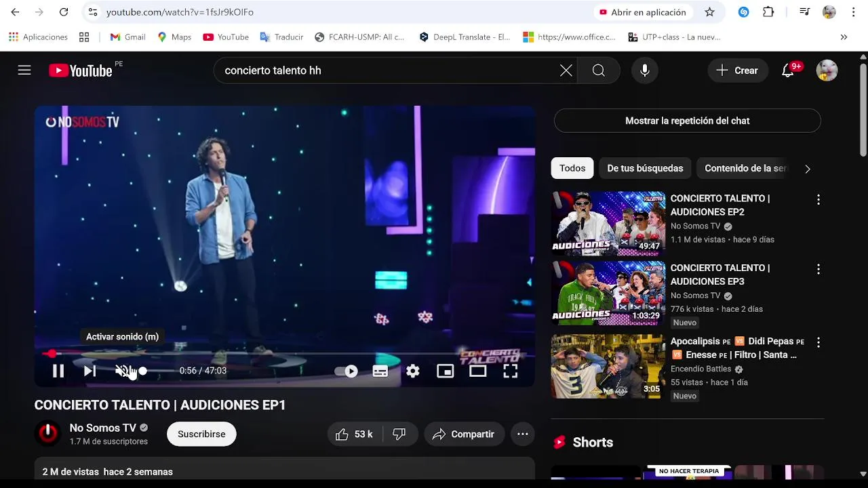This screenshot has width=868, height=488.
Task: Open AUDICIONES EP2 thumbnail
Action: (608, 224)
